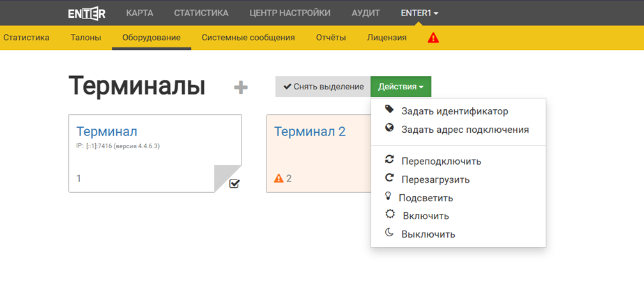644x281 pixels.
Task: Toggle the selection checkbox on Терминал card
Action: (x=234, y=184)
